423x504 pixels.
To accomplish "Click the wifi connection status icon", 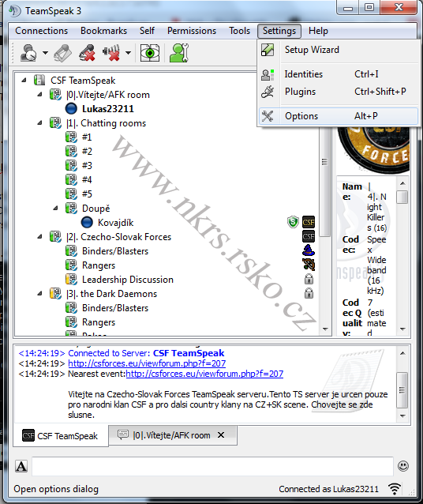I will (x=395, y=489).
